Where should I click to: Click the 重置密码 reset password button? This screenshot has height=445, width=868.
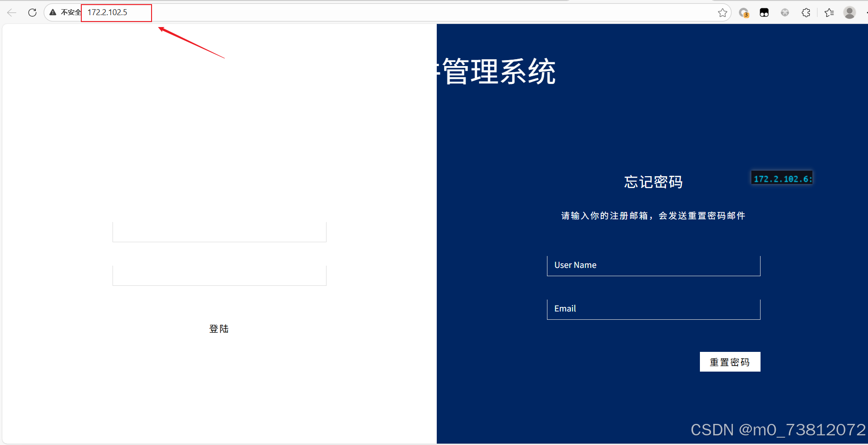pyautogui.click(x=730, y=362)
